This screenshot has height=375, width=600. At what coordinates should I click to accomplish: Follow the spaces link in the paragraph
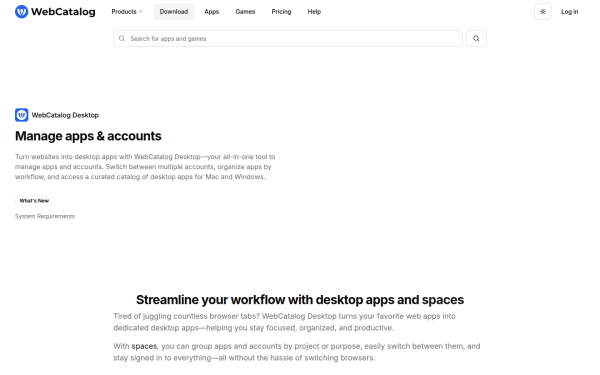click(144, 346)
